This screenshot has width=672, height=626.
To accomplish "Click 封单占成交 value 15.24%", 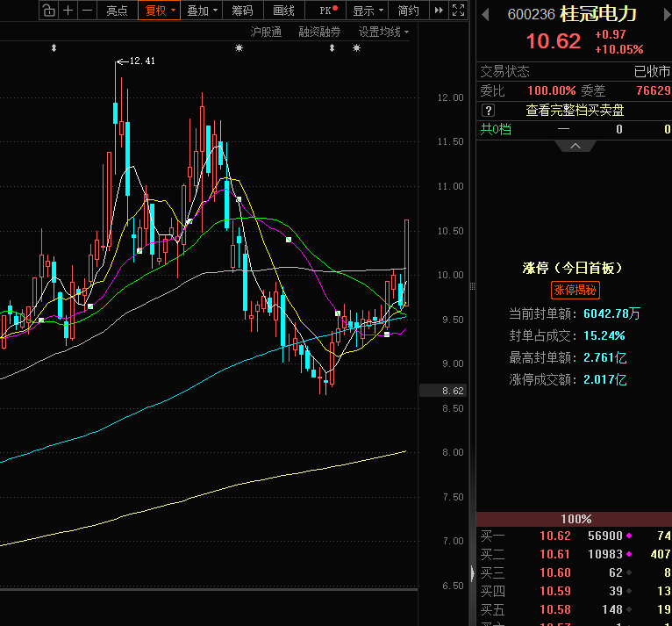I will tap(604, 335).
